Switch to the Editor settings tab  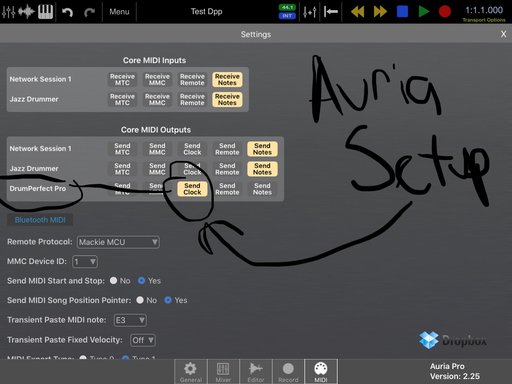click(x=256, y=372)
